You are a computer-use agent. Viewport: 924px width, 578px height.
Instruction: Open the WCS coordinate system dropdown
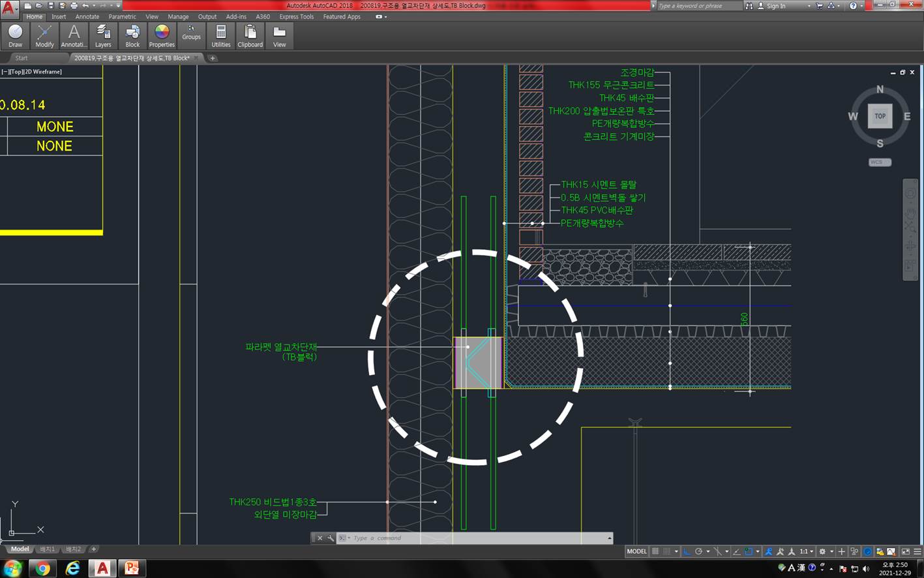click(x=880, y=162)
